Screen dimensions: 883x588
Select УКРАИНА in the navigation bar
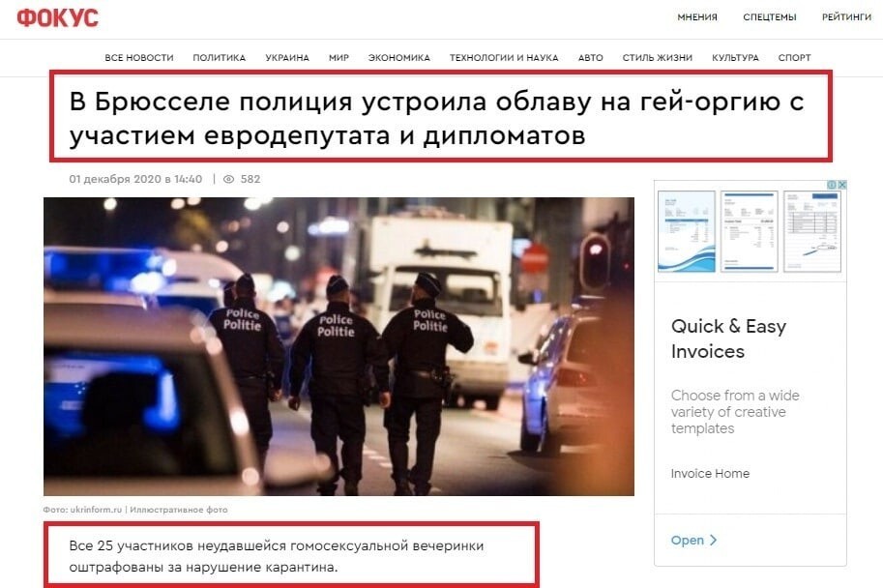[x=287, y=57]
